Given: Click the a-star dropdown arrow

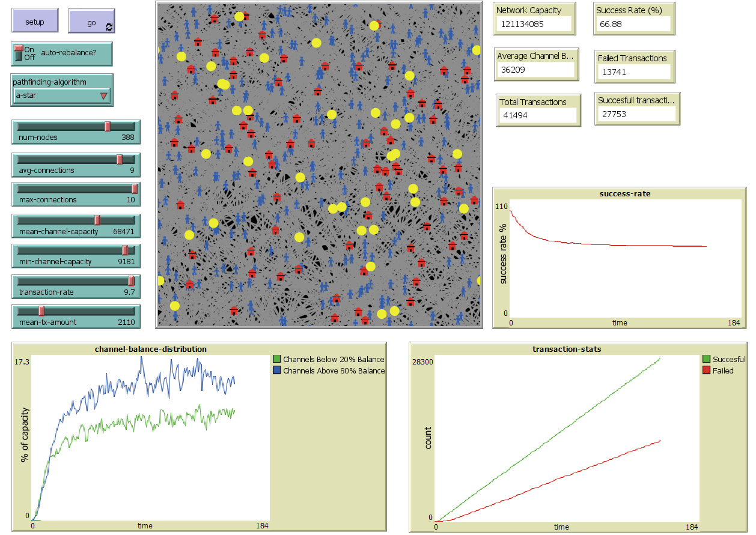Looking at the screenshot, I should tap(103, 95).
